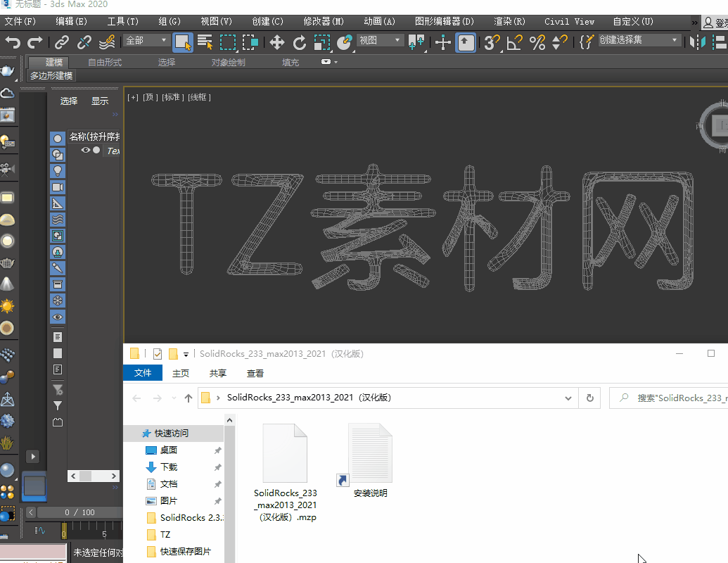Open Select by Name dialog icon
Viewport: 728px width, 563px height.
click(x=205, y=42)
